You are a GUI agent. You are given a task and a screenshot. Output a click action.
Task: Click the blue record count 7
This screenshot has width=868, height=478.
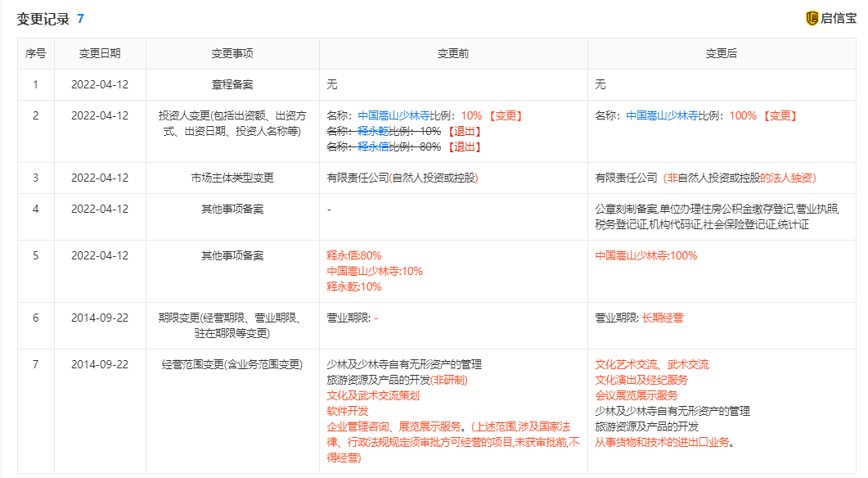pyautogui.click(x=80, y=19)
